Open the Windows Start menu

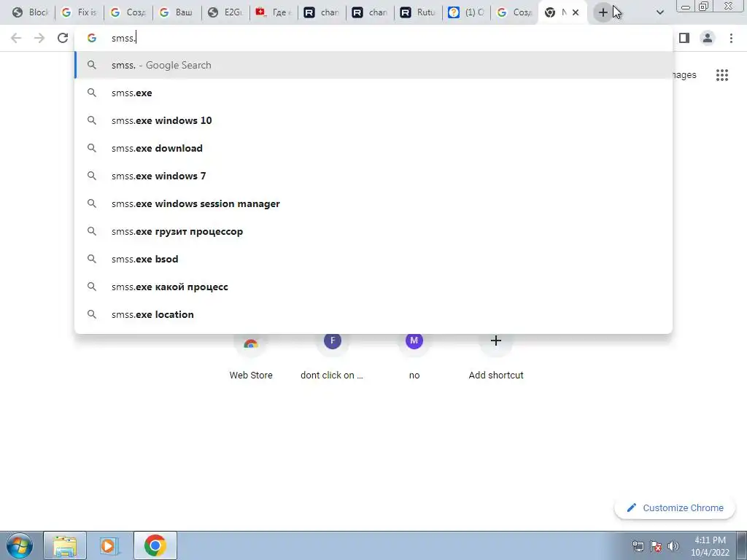(x=19, y=545)
